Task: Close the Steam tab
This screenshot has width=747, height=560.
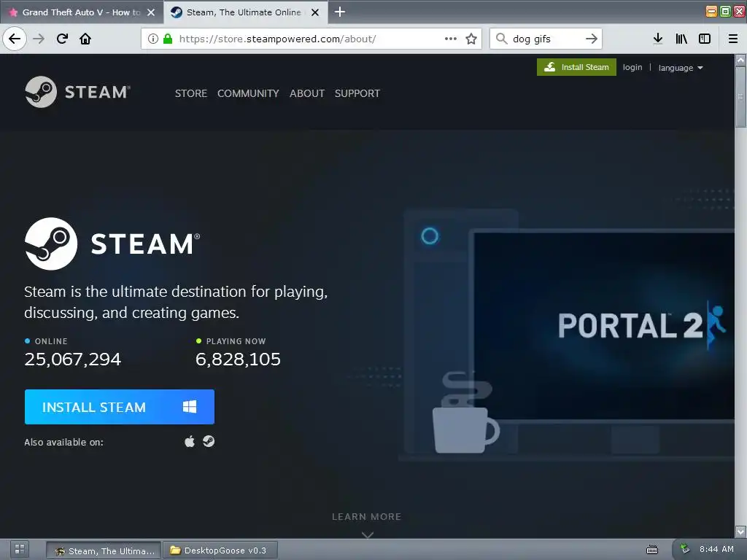Action: [x=315, y=12]
